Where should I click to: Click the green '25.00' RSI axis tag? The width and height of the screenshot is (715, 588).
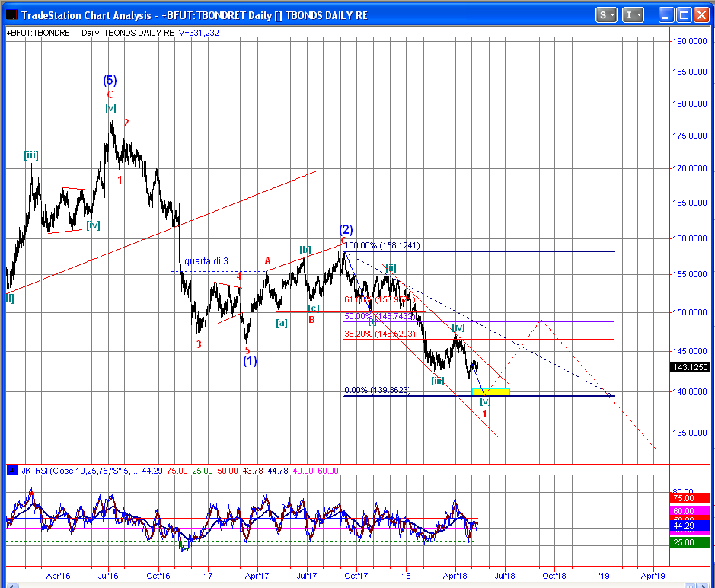pyautogui.click(x=691, y=542)
